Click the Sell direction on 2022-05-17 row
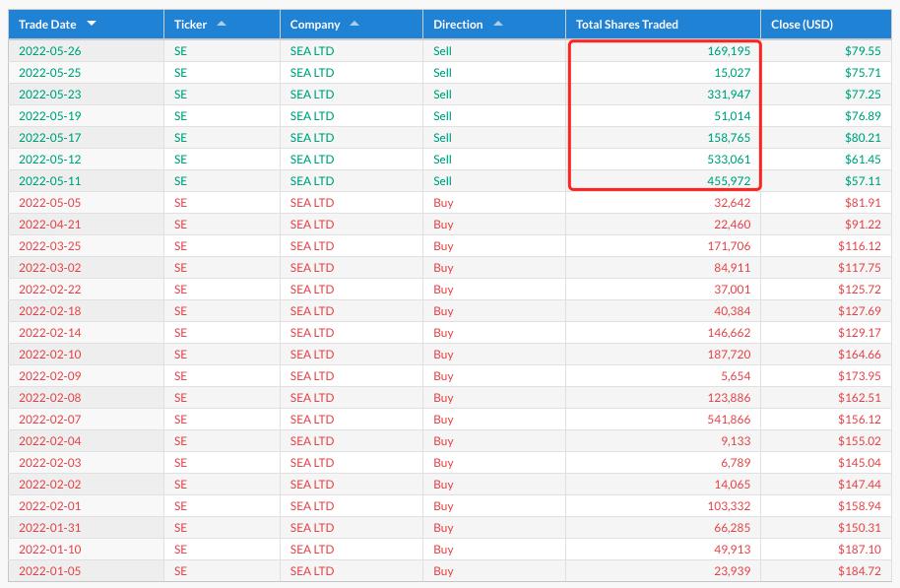Viewport: 900px width, 588px height. coord(442,138)
